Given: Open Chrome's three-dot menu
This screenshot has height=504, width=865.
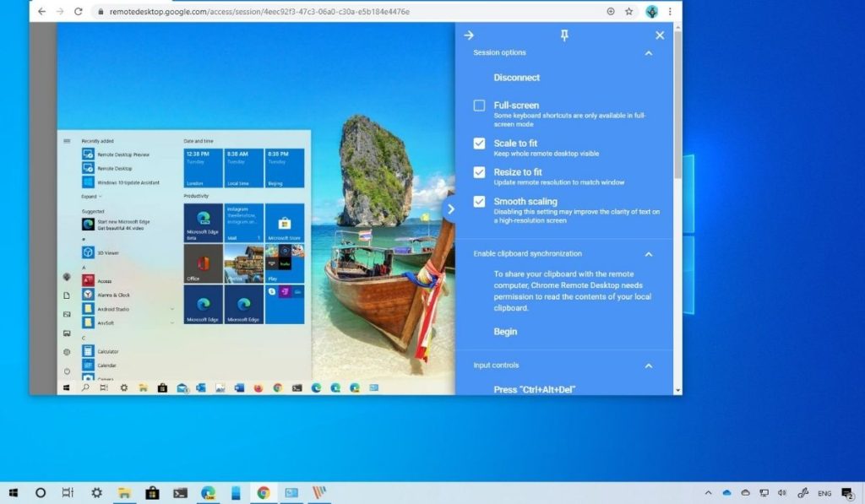Looking at the screenshot, I should click(670, 12).
